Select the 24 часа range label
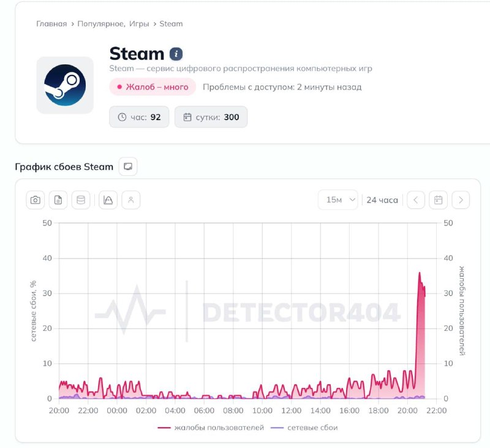The height and width of the screenshot is (448, 490). 382,200
